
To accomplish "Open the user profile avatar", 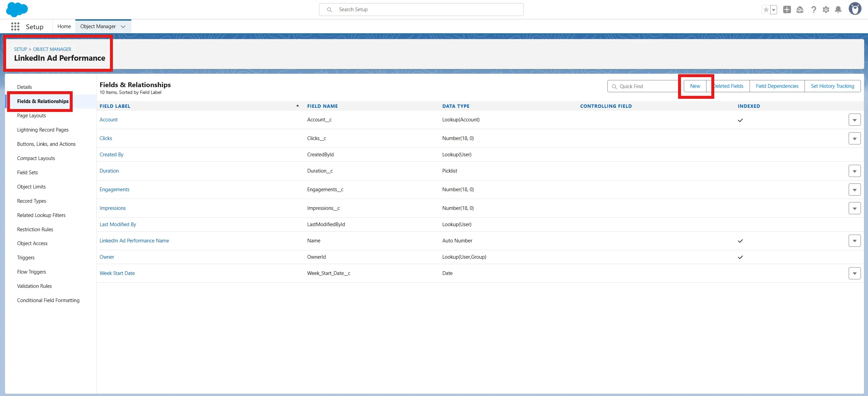I will point(855,9).
